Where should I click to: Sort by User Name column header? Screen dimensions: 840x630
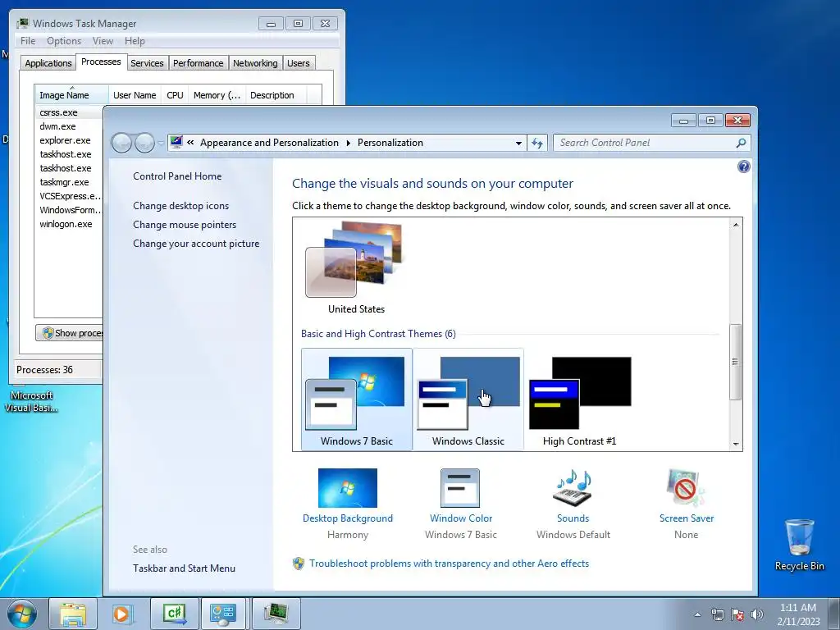[135, 95]
